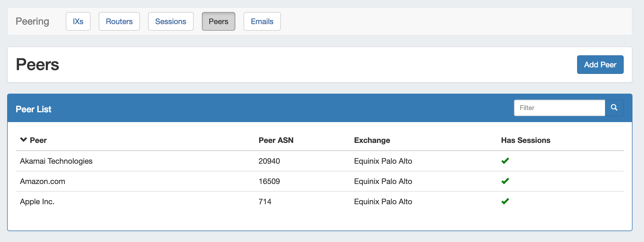Image resolution: width=644 pixels, height=242 pixels.
Task: Click Akamai Technologies' green session checkmark
Action: (505, 161)
